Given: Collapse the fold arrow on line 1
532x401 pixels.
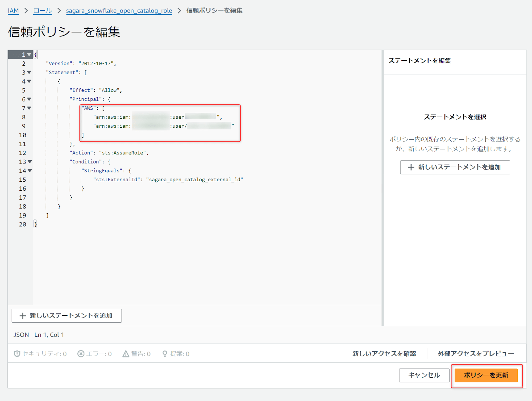Looking at the screenshot, I should [29, 55].
